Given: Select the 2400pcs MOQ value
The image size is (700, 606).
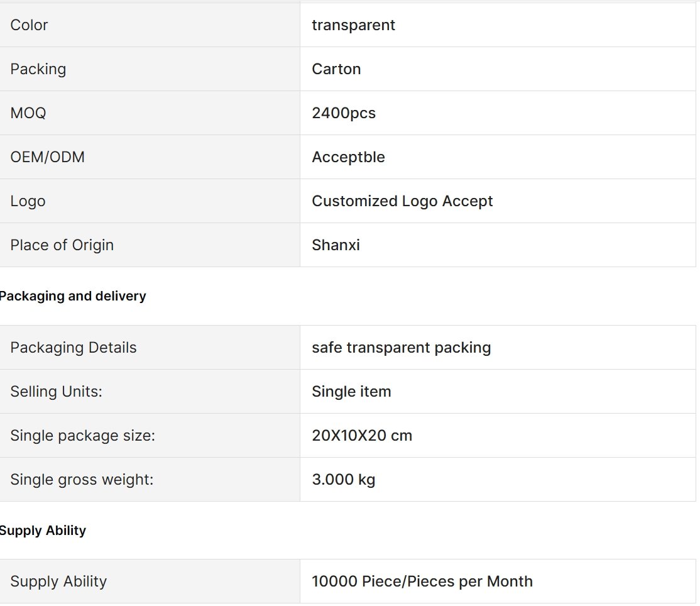Looking at the screenshot, I should 344,113.
